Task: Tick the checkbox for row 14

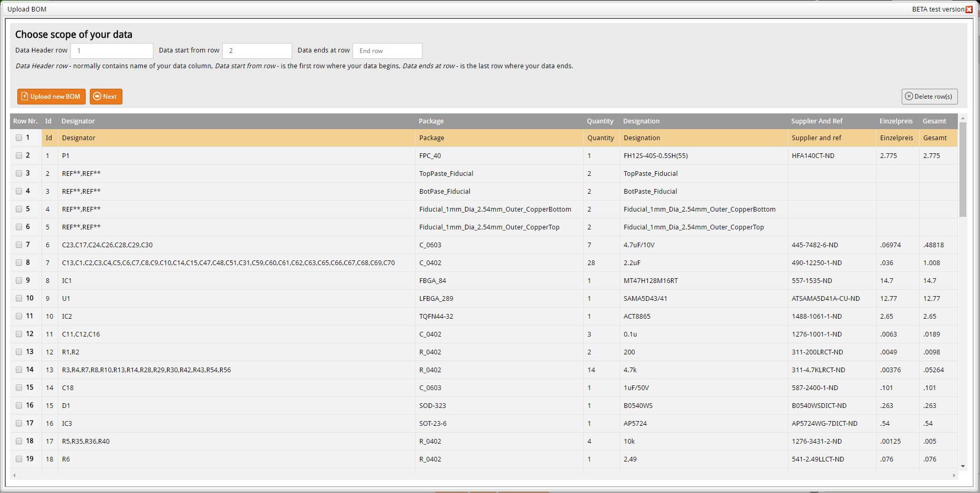Action: [19, 370]
